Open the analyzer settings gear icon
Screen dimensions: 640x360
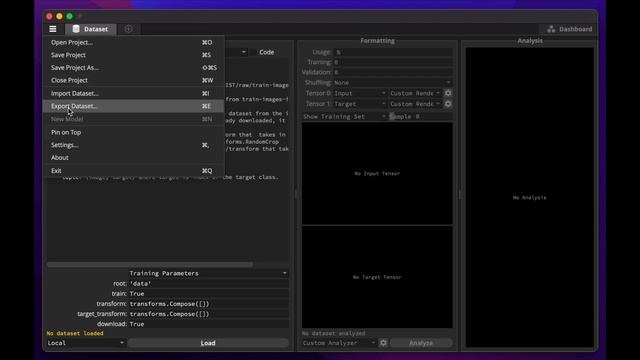(x=383, y=343)
